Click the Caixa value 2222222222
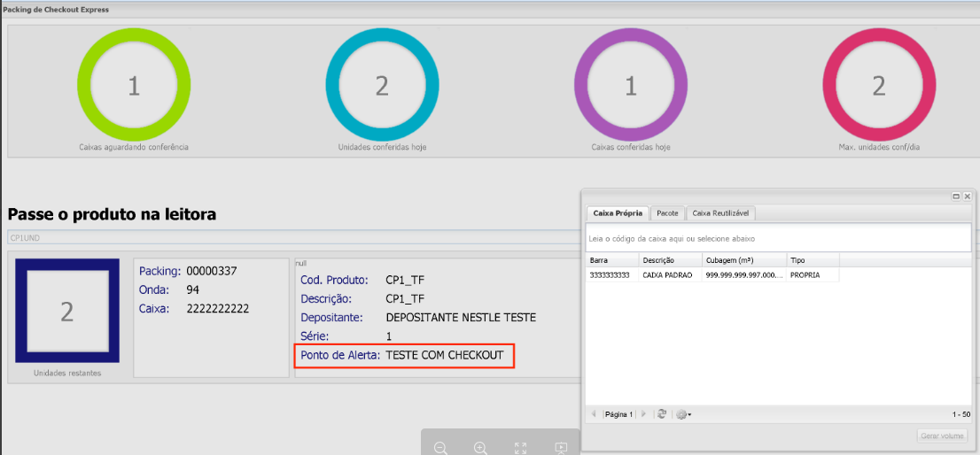980x455 pixels. point(217,308)
